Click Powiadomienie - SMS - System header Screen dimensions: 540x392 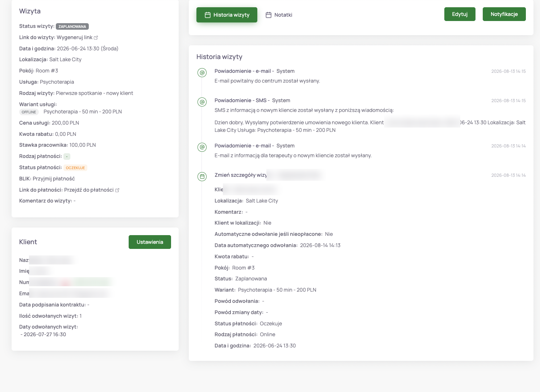click(252, 100)
